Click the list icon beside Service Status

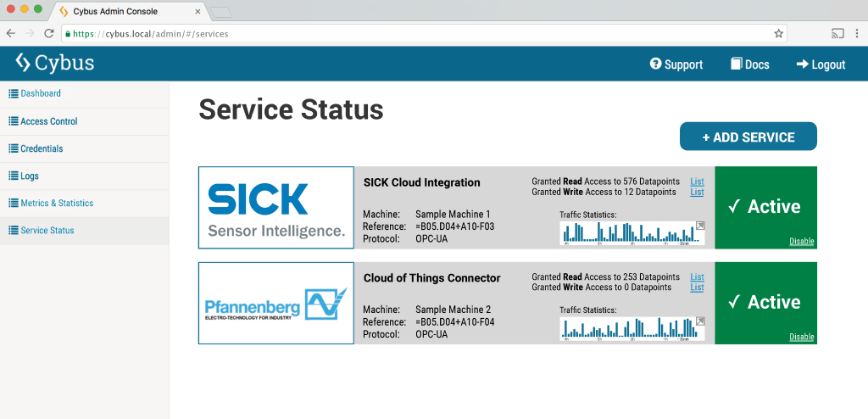[14, 230]
